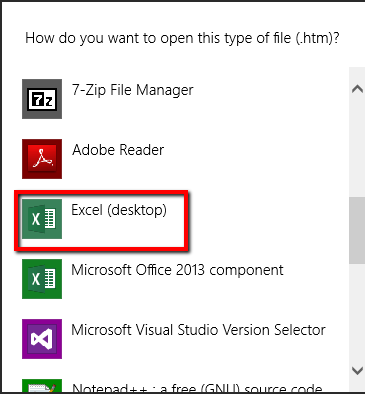This screenshot has height=395, width=365.
Task: Select the red Adobe Reader icon
Action: 42,159
